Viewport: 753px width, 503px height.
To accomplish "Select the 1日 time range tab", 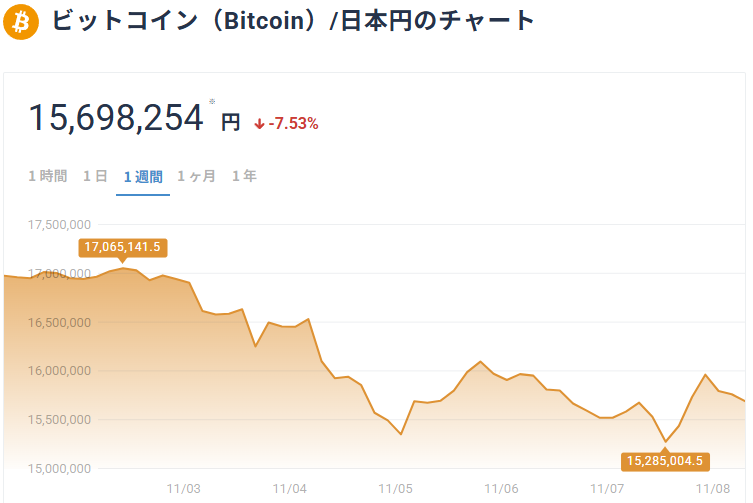I will (95, 176).
